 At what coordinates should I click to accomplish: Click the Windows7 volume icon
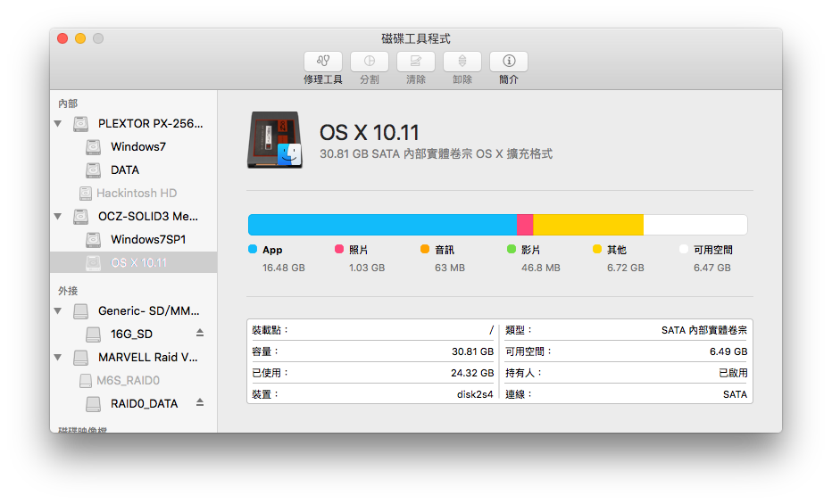pyautogui.click(x=94, y=147)
